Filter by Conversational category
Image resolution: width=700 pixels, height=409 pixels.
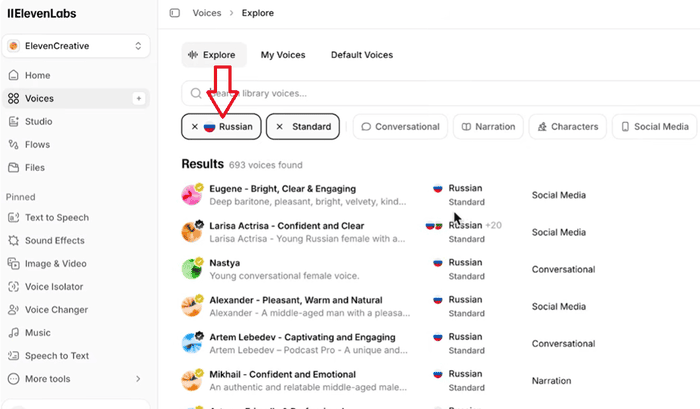400,127
